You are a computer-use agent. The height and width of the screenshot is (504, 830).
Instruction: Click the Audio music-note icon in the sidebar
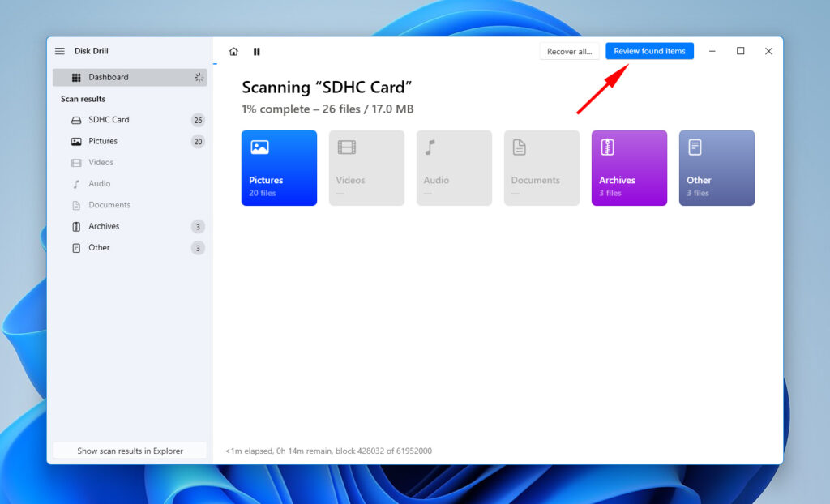coord(75,183)
